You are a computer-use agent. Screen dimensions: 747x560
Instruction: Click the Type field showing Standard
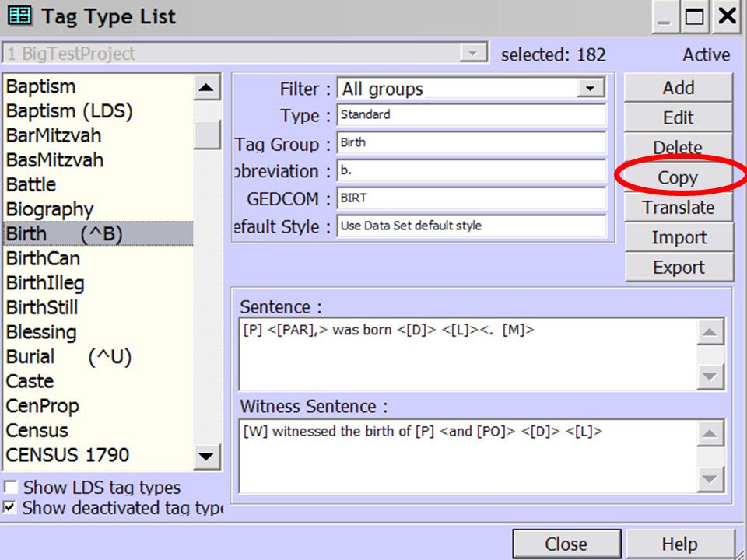(472, 115)
